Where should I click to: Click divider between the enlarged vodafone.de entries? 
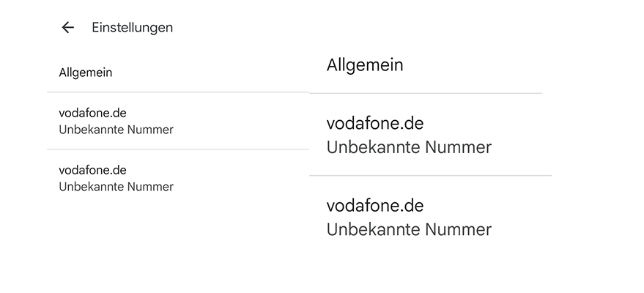point(430,176)
